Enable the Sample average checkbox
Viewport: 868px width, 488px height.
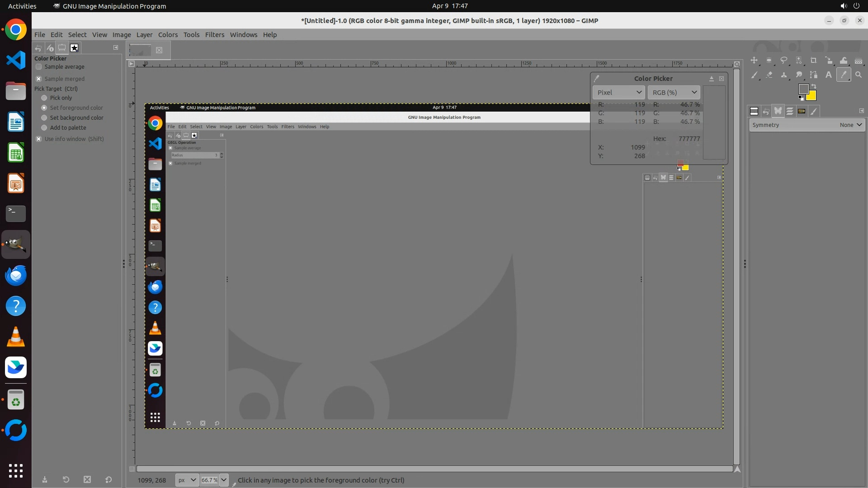click(x=39, y=67)
